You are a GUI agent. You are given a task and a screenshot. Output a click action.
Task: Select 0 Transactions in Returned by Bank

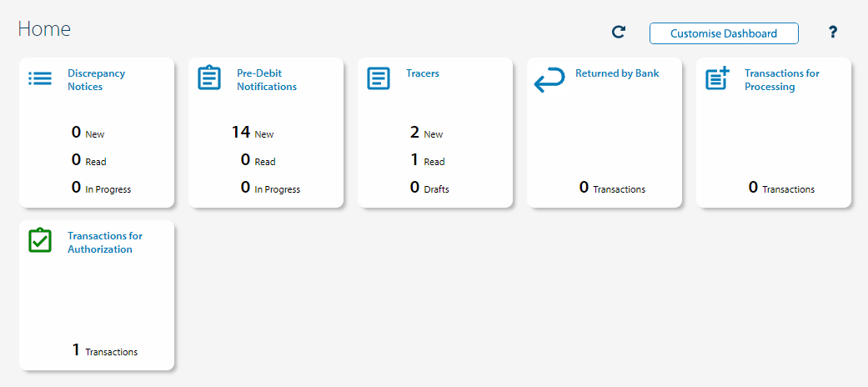pyautogui.click(x=612, y=188)
